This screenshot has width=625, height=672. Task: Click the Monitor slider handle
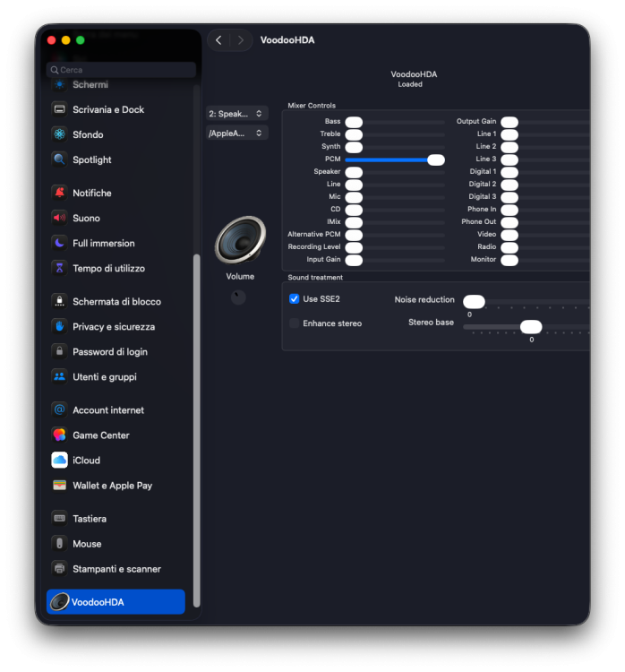point(509,260)
